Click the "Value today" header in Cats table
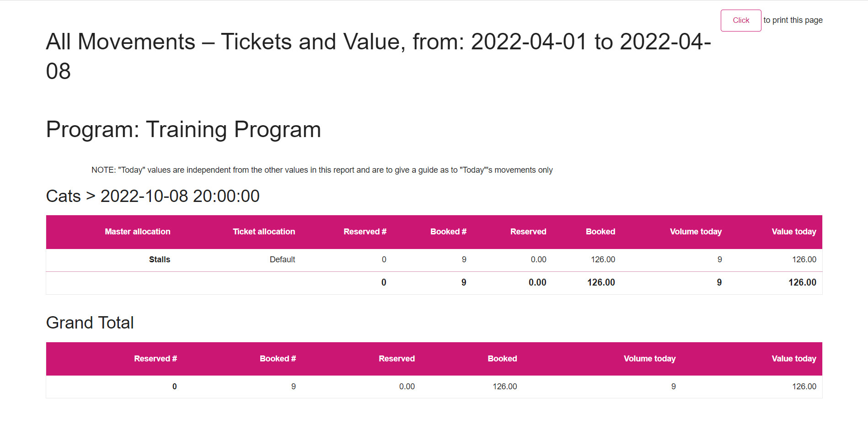The image size is (868, 424). [x=793, y=232]
